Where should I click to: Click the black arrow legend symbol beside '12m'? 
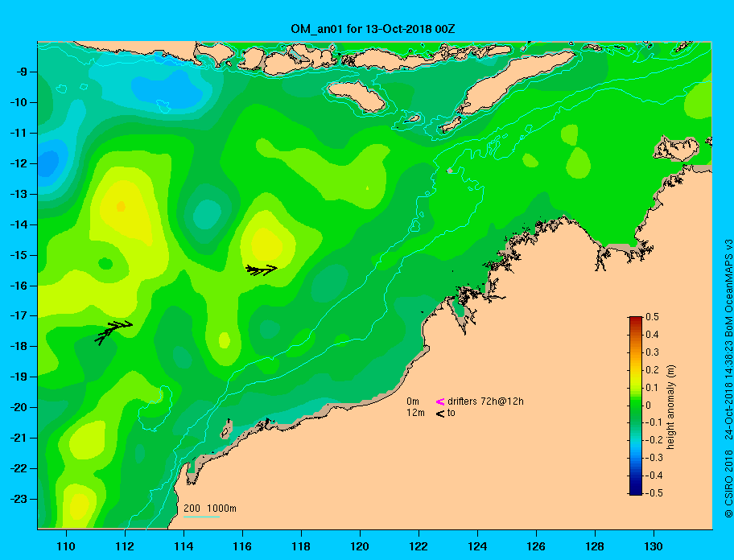click(x=440, y=414)
